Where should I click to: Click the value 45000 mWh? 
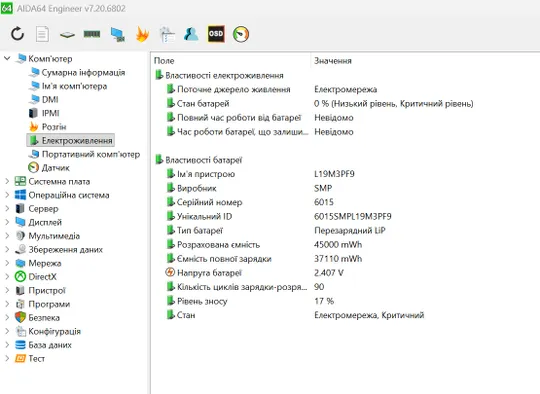tap(338, 245)
